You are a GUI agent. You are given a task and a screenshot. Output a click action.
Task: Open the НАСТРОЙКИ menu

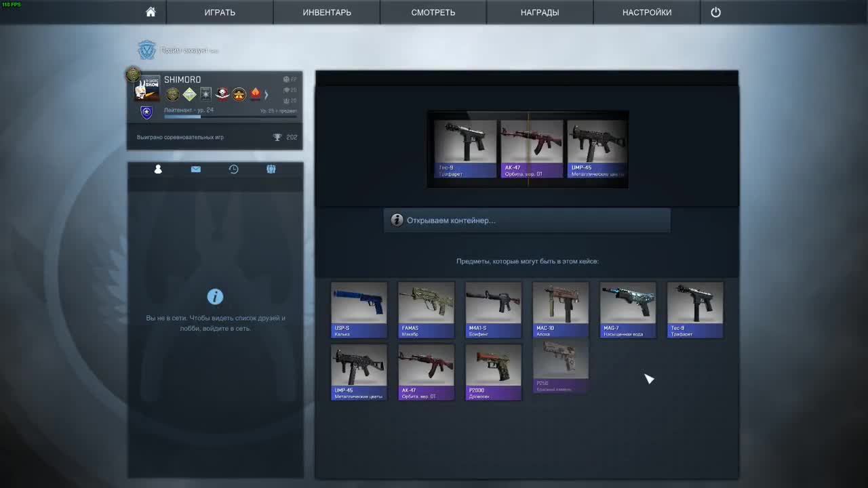647,12
